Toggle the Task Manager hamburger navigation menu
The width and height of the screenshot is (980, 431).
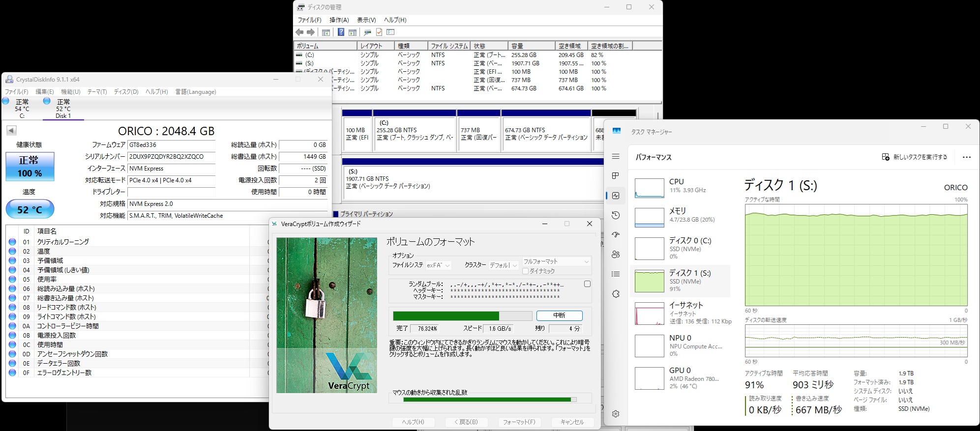(x=616, y=156)
